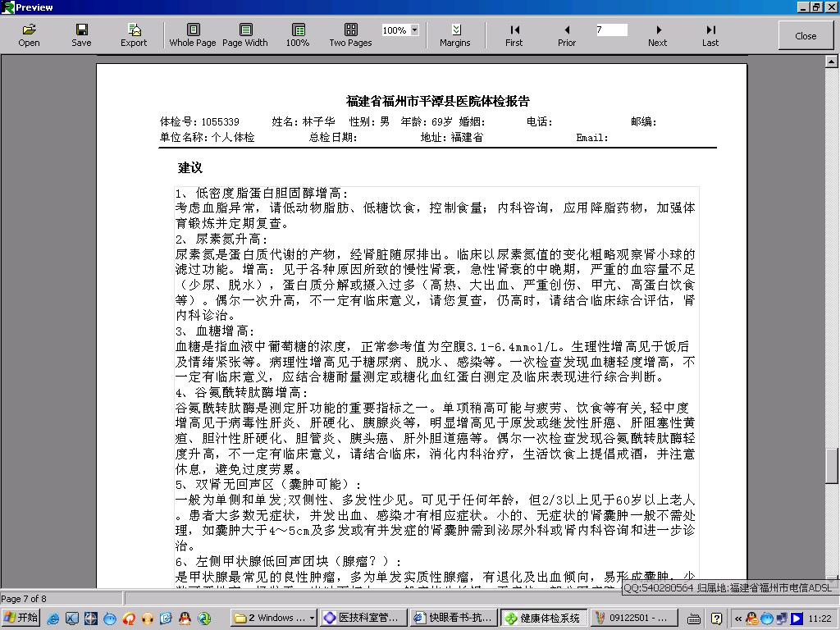The image size is (840, 630).
Task: Open the zoom percentage dropdown arrow
Action: pos(414,30)
